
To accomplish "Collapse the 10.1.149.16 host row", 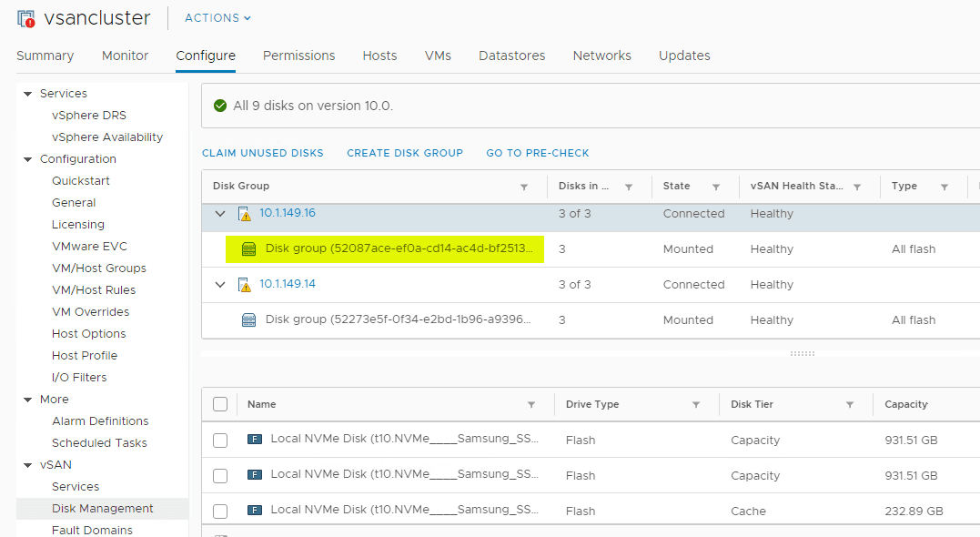I will 219,214.
